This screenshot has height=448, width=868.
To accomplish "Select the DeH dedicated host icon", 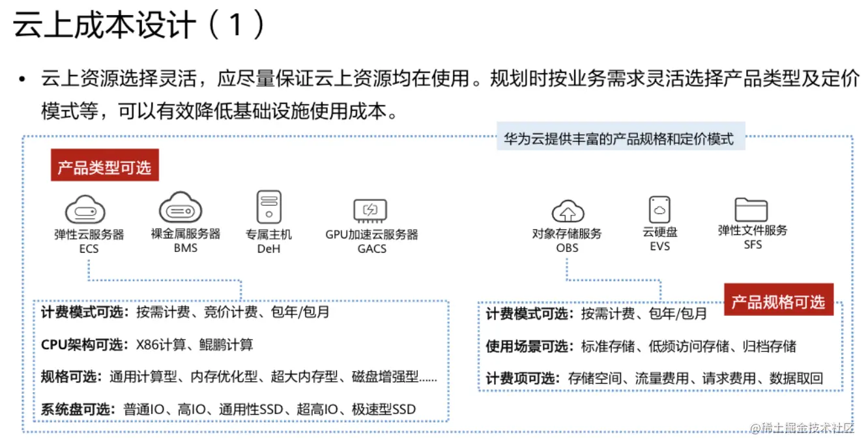I will 268,208.
